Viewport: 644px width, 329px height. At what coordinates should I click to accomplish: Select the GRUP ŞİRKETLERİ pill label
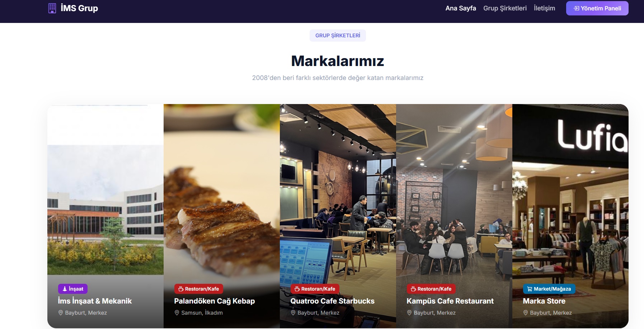pos(338,36)
